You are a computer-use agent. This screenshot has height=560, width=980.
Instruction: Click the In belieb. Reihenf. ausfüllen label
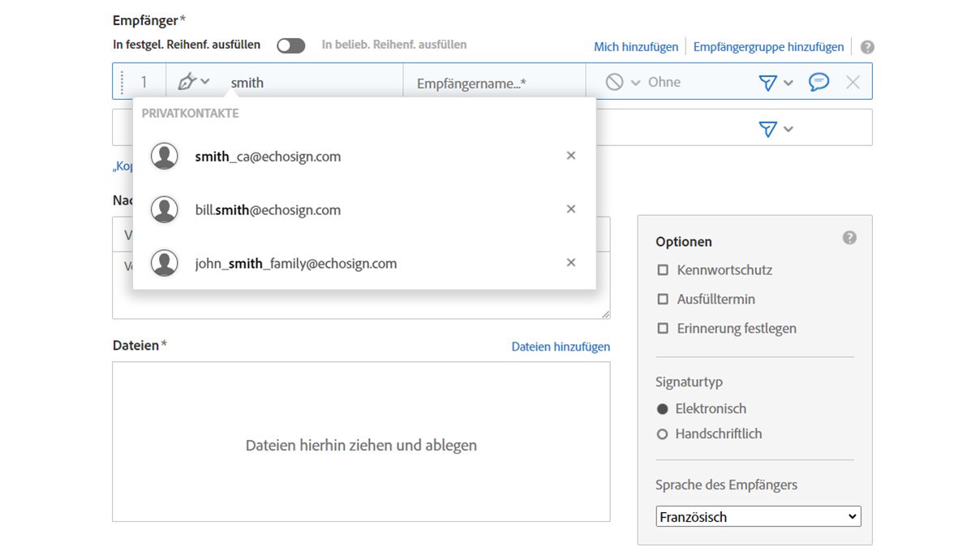(x=394, y=45)
